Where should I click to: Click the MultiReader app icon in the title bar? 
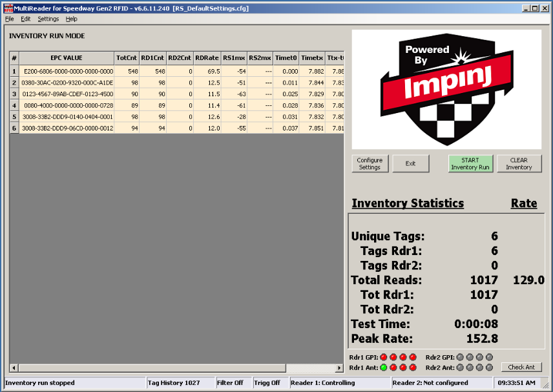click(8, 8)
